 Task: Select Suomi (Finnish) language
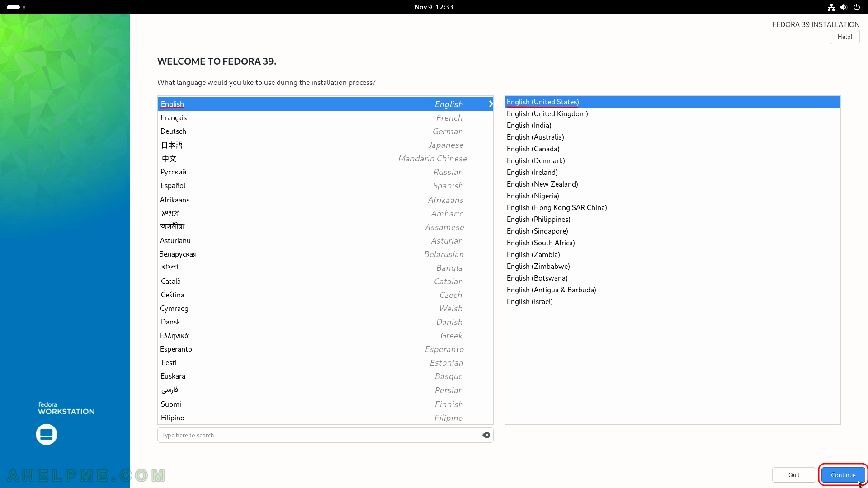click(325, 404)
